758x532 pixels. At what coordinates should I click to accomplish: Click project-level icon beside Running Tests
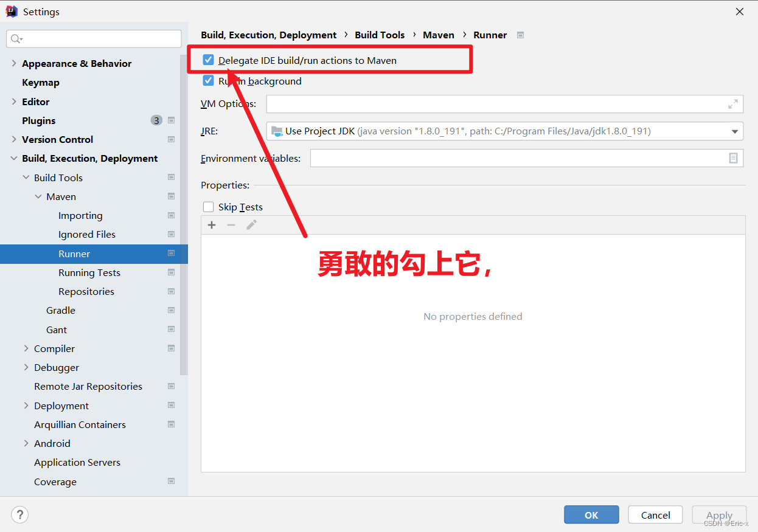coord(172,272)
